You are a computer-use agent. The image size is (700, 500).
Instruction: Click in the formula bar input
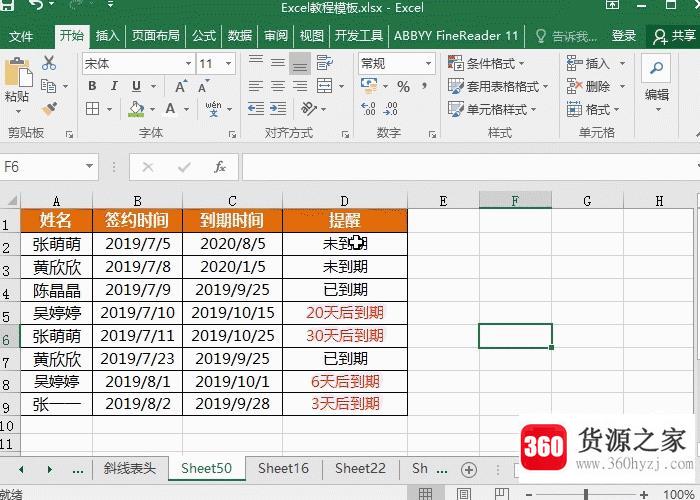469,167
